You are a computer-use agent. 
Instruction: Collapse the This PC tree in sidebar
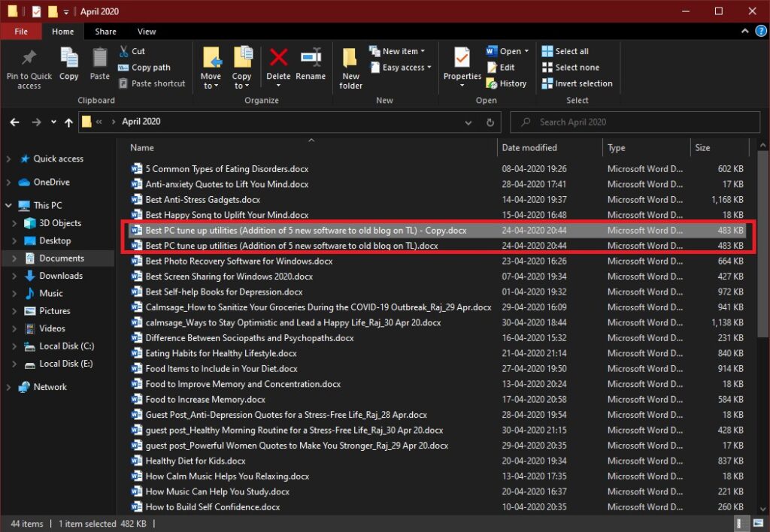[8, 204]
